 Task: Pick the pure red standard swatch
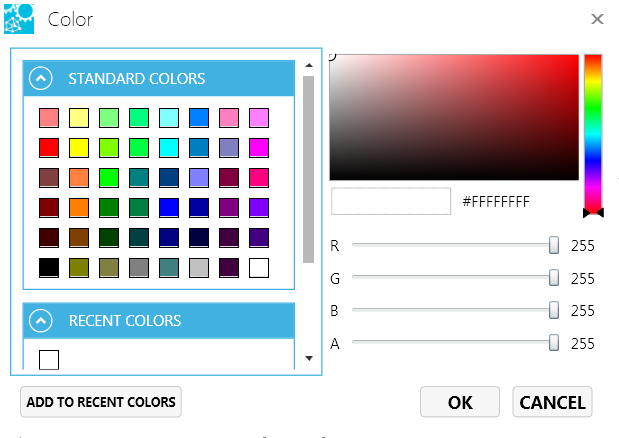(49, 148)
